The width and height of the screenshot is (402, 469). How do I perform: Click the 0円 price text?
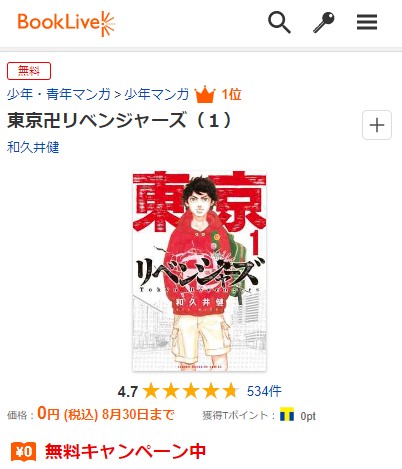click(48, 414)
